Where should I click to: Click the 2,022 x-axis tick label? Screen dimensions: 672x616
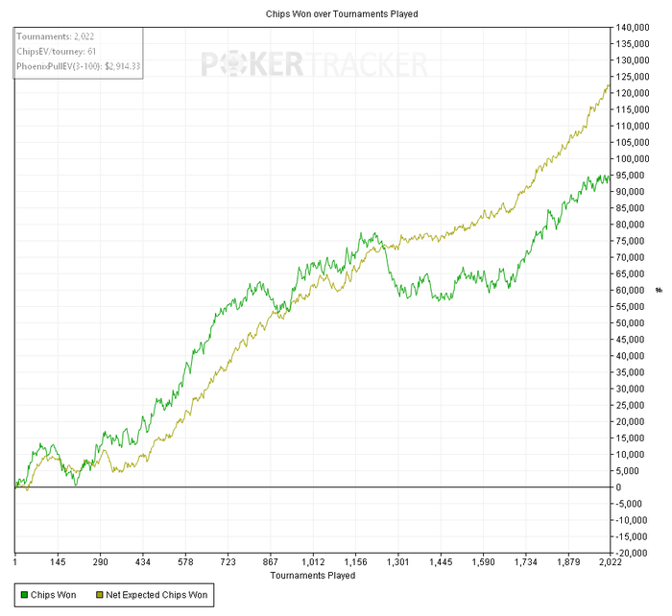point(610,562)
